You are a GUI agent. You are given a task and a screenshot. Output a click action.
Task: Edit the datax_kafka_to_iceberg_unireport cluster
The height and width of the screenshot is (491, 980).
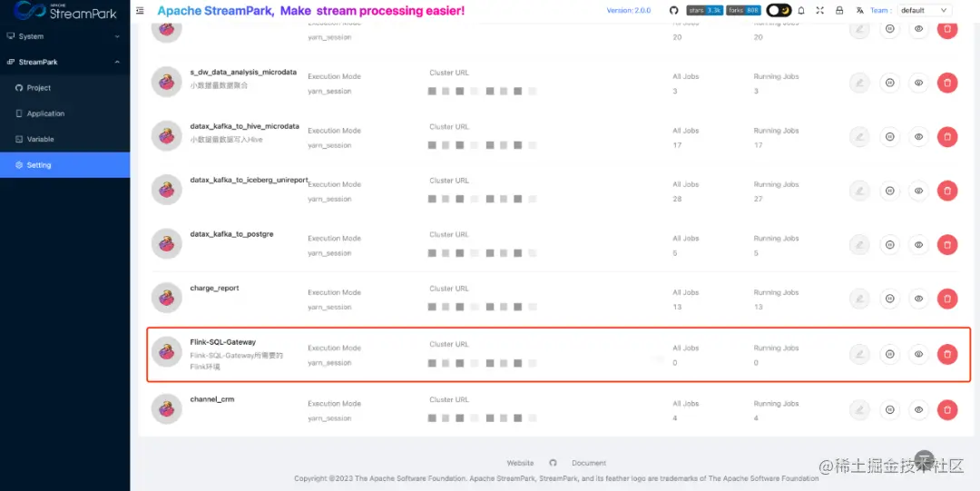859,191
